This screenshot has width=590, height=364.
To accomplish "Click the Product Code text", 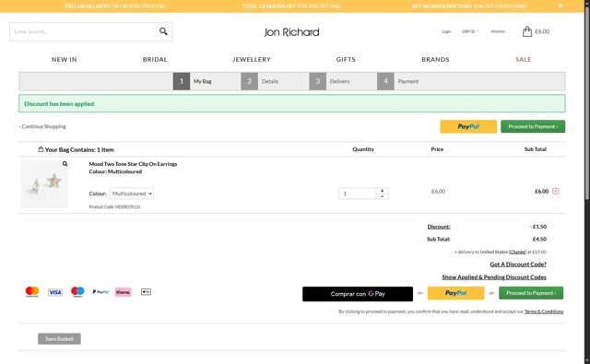I will pyautogui.click(x=114, y=206).
